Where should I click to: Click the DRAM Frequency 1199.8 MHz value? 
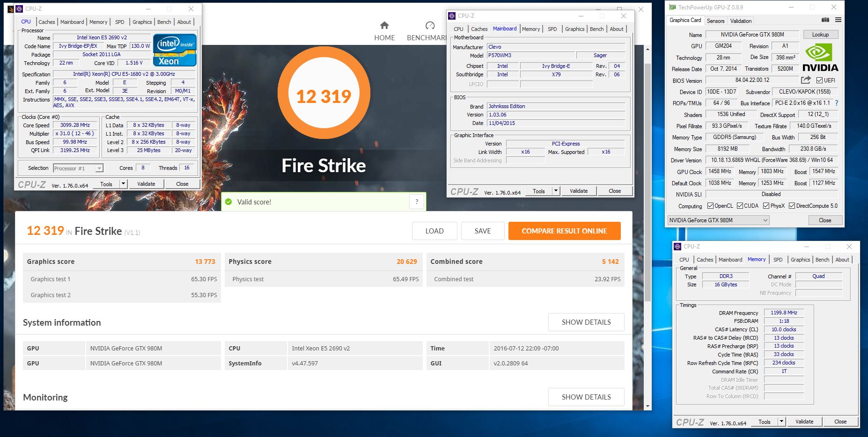tap(784, 313)
